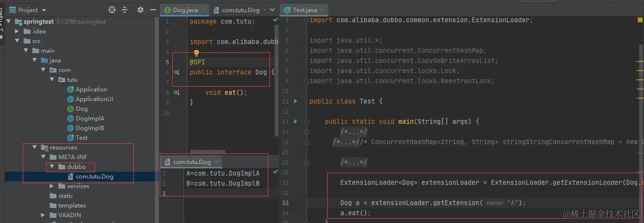Screen dimensions: 644x223
Task: Click the com.tutu.Dog file icon in tree
Action: coord(71,177)
